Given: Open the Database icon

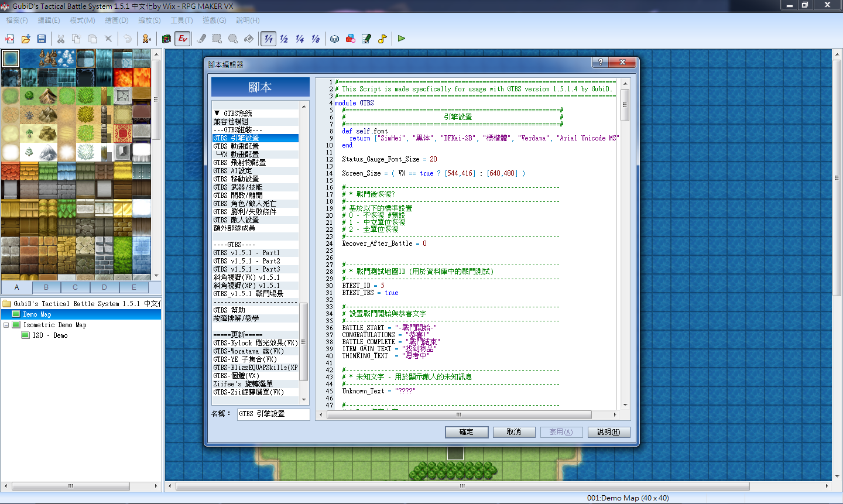Looking at the screenshot, I should pyautogui.click(x=334, y=39).
